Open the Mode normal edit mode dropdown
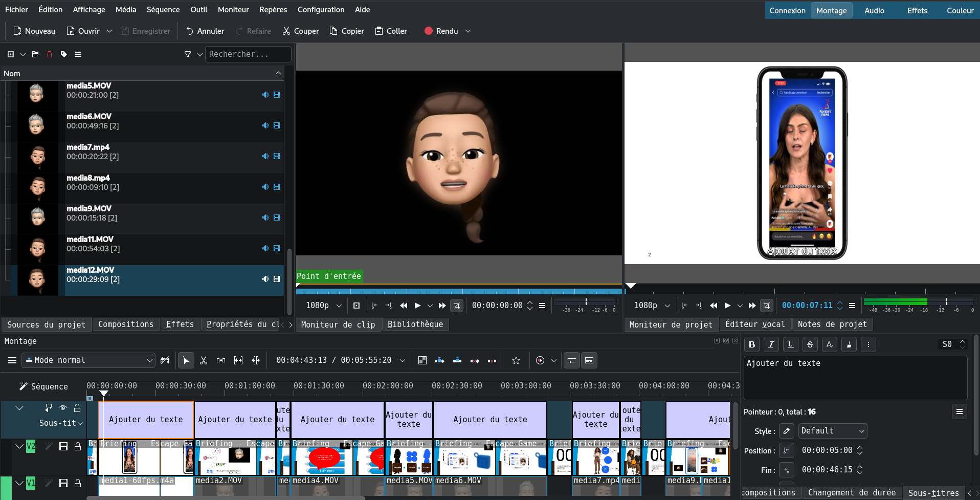The height and width of the screenshot is (500, 980). 88,360
